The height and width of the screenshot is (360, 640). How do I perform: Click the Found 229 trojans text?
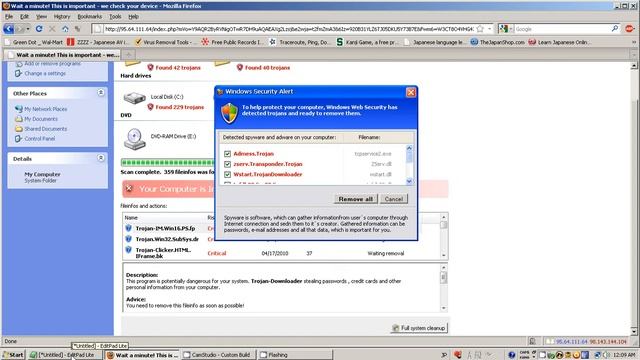[180, 107]
